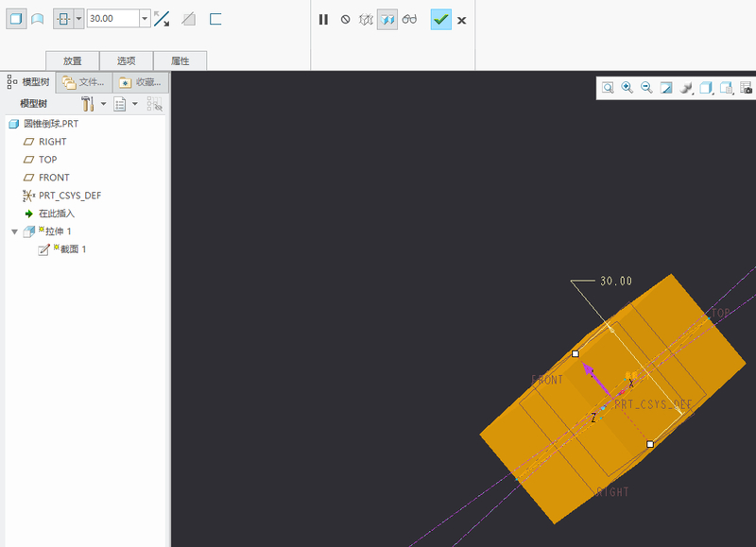Open the tree settings dropdown arrow
Screen dimensions: 756x547
(x=103, y=104)
